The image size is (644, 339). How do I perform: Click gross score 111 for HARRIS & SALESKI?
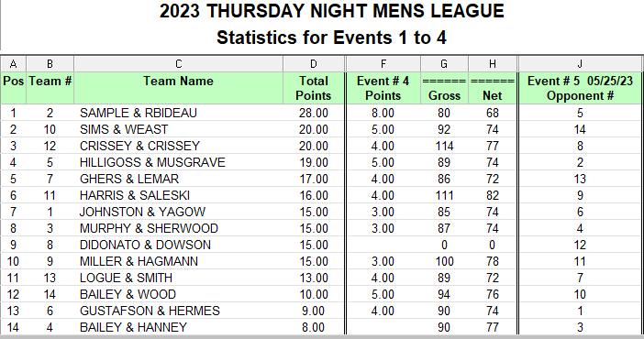coord(444,195)
